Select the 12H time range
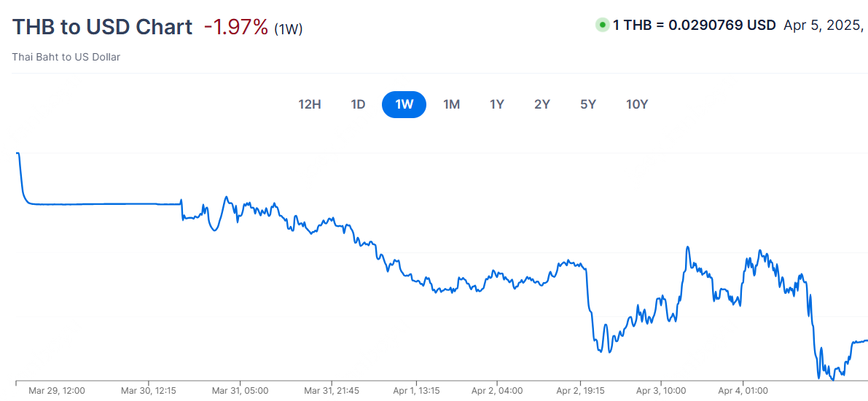This screenshot has width=868, height=401. click(310, 104)
